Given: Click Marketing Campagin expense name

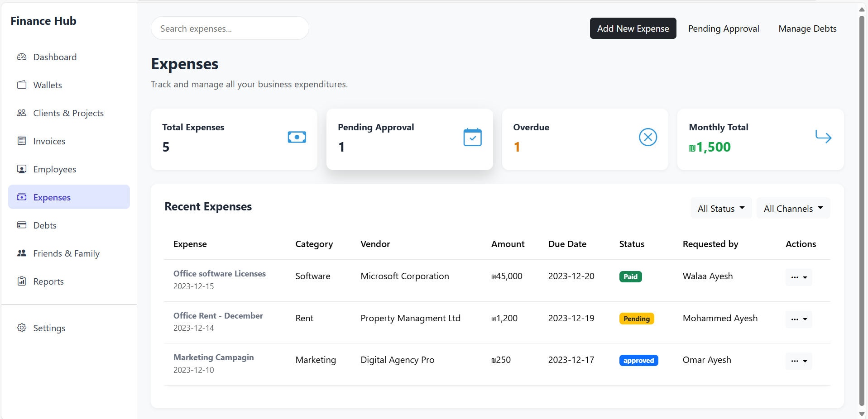Looking at the screenshot, I should 214,357.
